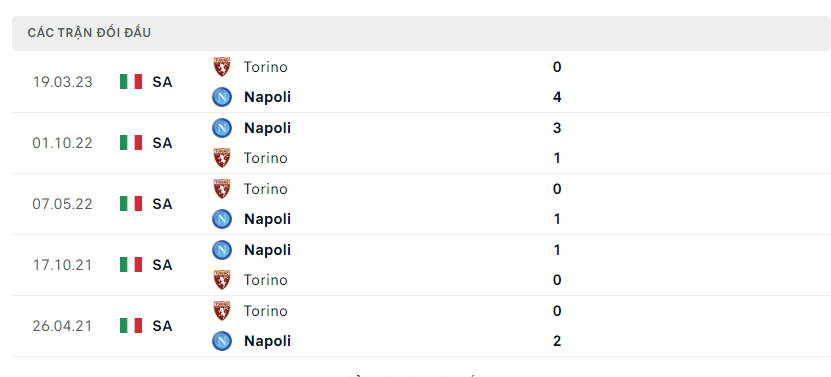The width and height of the screenshot is (831, 377).
Task: Click Italy flag beside 17.10.21 date
Action: pos(131,265)
